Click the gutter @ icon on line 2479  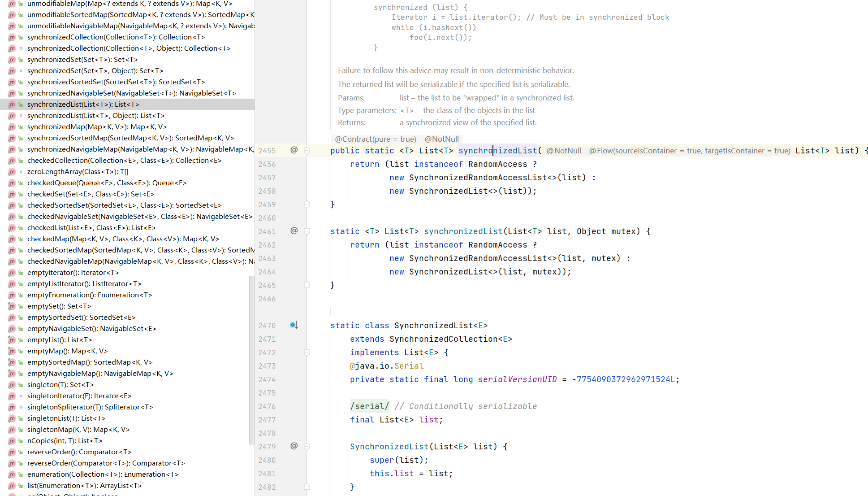click(x=294, y=446)
